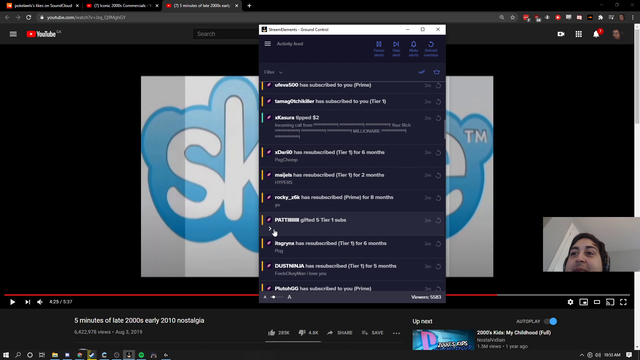The image size is (640, 360).
Task: Go back in the browser
Action: [7, 18]
